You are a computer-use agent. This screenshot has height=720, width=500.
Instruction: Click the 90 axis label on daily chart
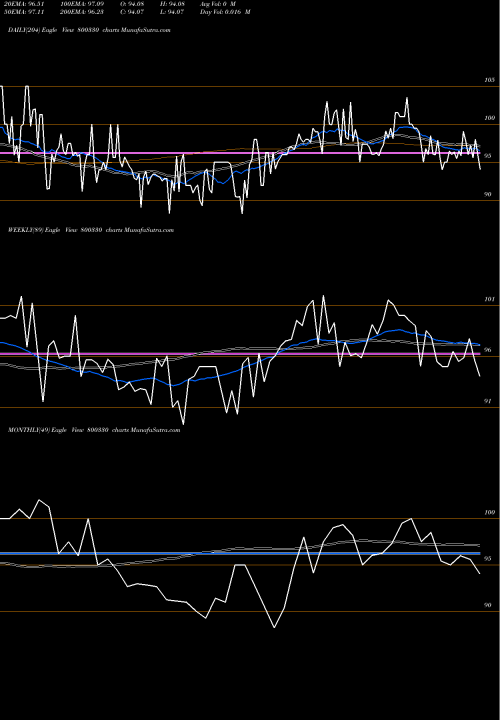[488, 194]
